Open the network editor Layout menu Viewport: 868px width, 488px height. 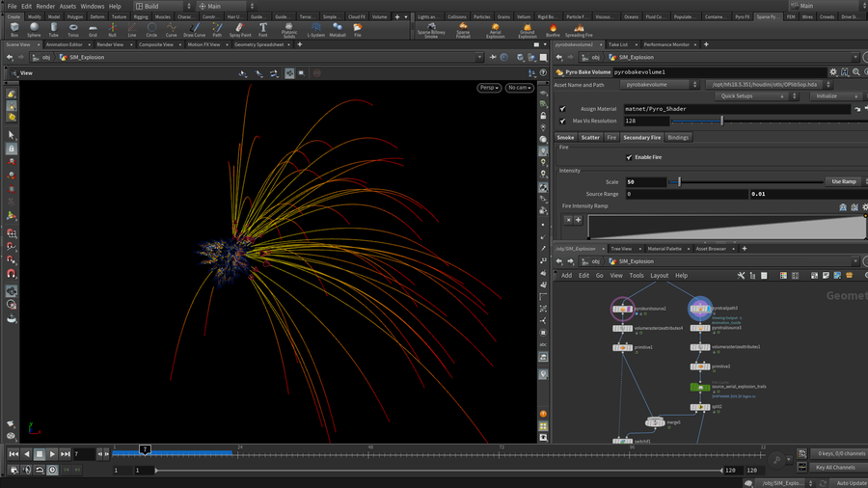(659, 276)
